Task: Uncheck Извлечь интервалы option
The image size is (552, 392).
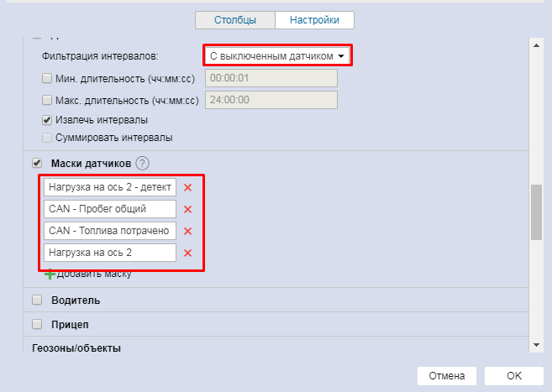Action: pyautogui.click(x=47, y=119)
